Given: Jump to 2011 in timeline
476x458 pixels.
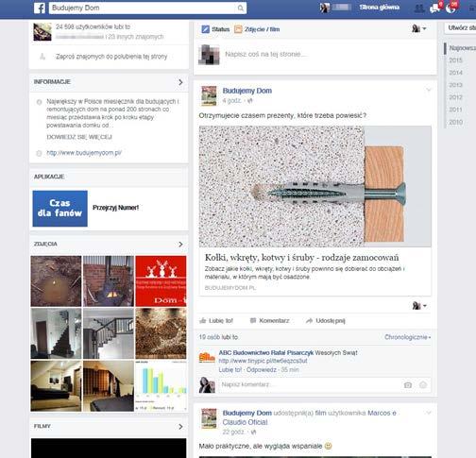Looking at the screenshot, I should (455, 110).
